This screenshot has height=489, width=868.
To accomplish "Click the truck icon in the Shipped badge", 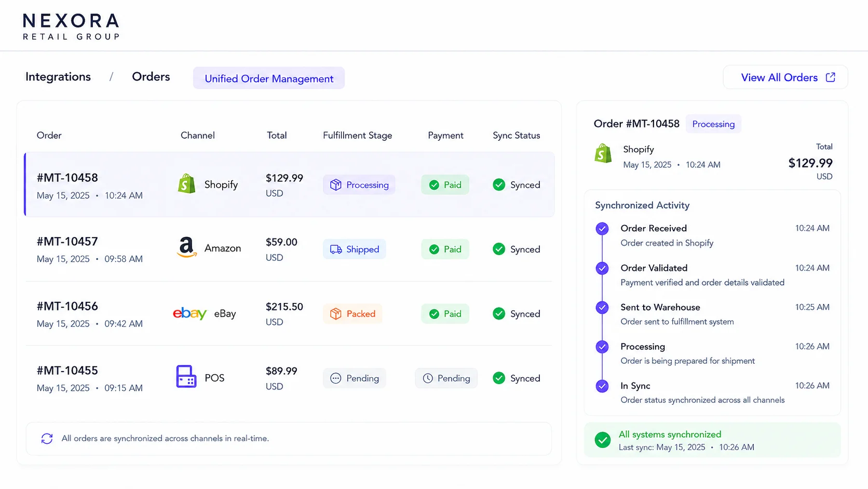I will [x=336, y=249].
